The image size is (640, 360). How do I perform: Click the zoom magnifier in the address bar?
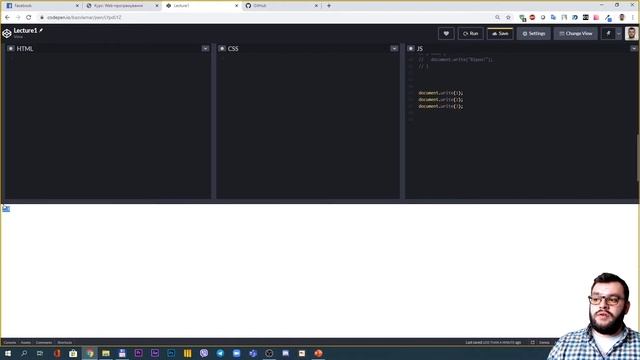(x=497, y=18)
